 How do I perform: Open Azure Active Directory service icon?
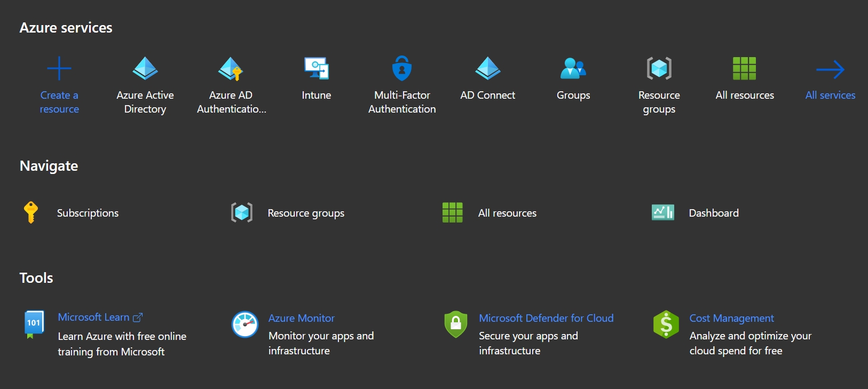(x=145, y=68)
